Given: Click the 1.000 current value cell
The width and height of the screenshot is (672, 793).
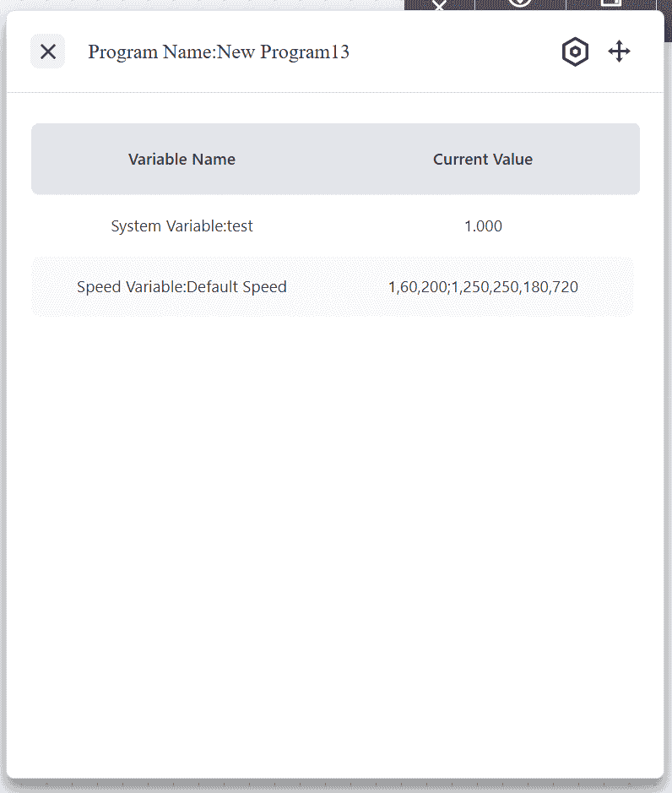Looking at the screenshot, I should click(483, 226).
